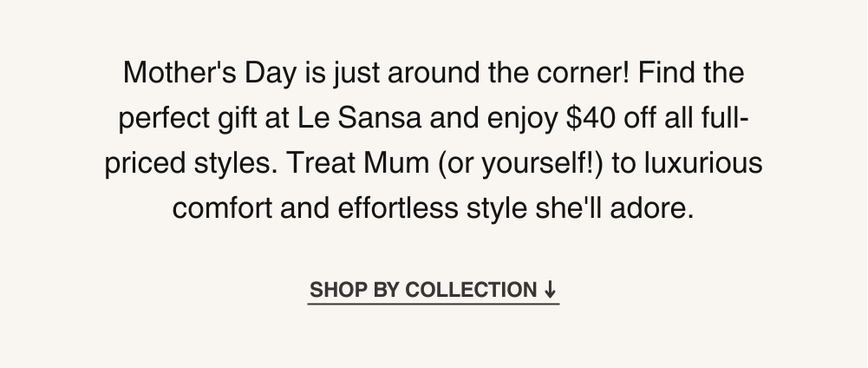Click the brand name "Le Sansa"
This screenshot has height=368, width=868.
tap(359, 118)
